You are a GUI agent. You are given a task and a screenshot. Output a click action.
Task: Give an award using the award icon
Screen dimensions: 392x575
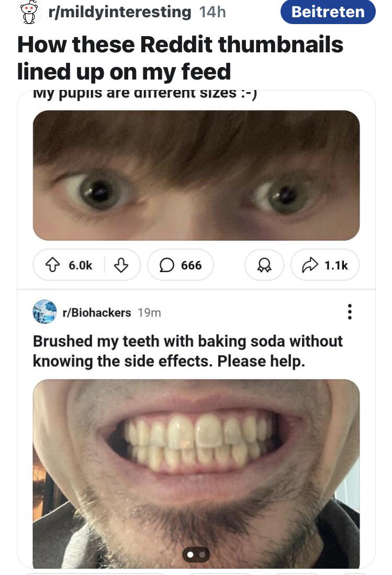pyautogui.click(x=265, y=265)
